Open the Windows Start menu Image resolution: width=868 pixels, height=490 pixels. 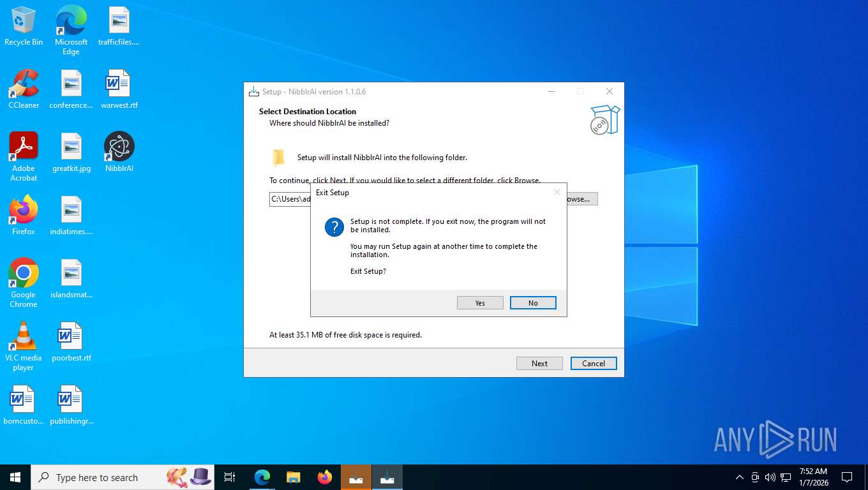[15, 477]
